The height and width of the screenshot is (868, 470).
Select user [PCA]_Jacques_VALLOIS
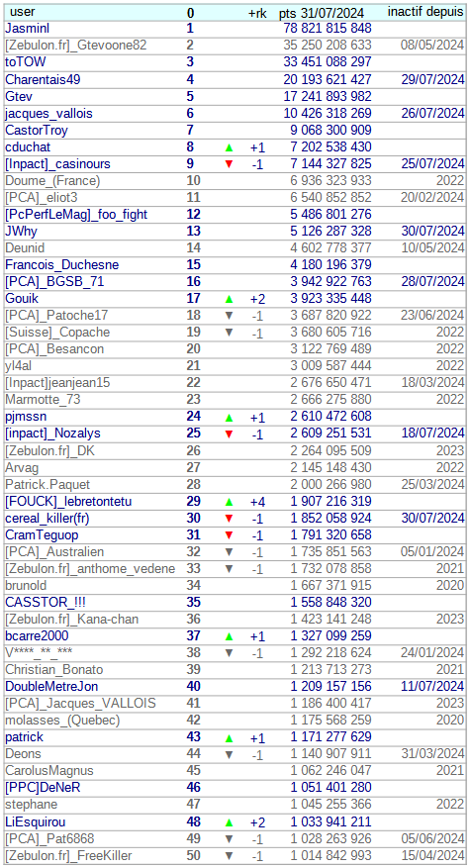point(80,704)
